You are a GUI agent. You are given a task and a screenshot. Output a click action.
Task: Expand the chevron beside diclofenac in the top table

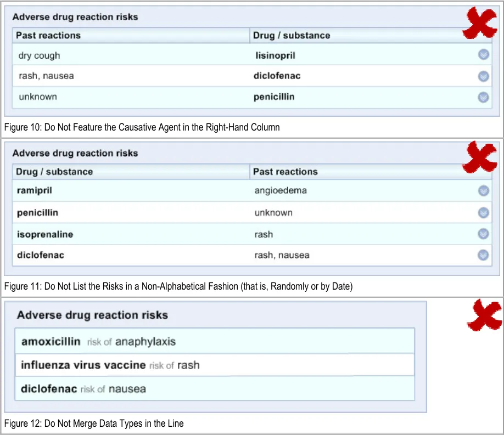tap(483, 76)
